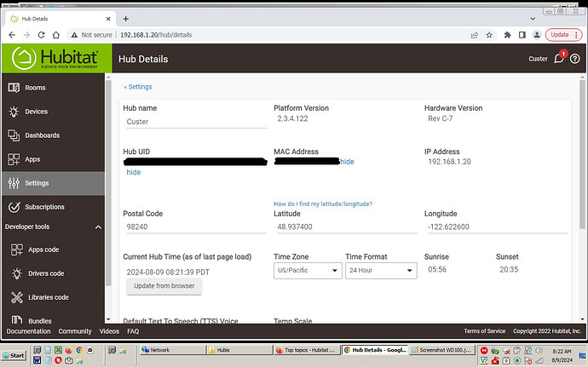Hide the MAC Address

tap(347, 162)
